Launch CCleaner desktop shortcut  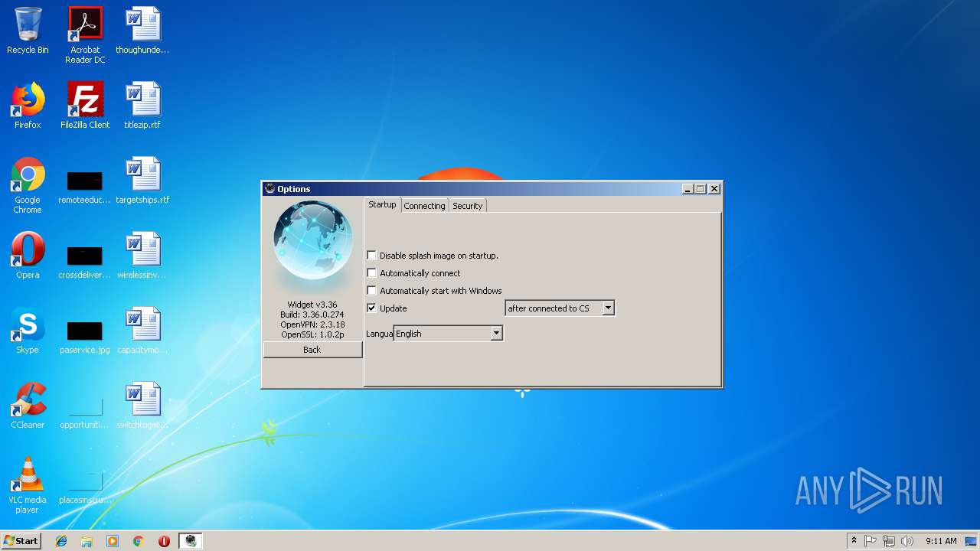(x=28, y=406)
